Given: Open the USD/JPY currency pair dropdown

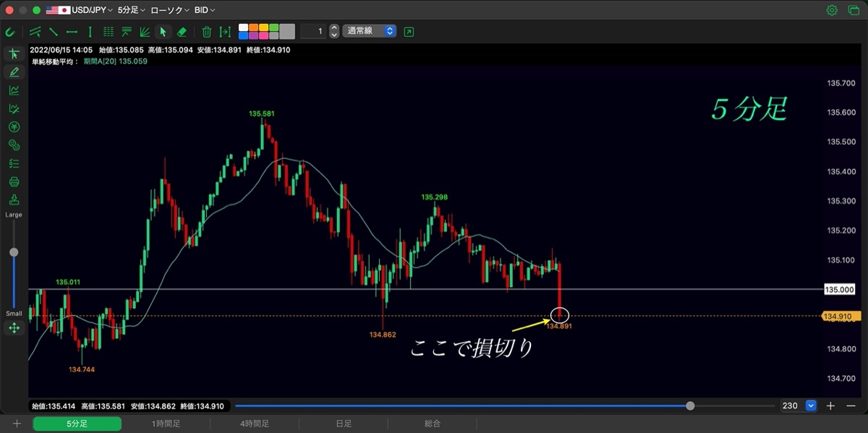Looking at the screenshot, I should tap(79, 10).
